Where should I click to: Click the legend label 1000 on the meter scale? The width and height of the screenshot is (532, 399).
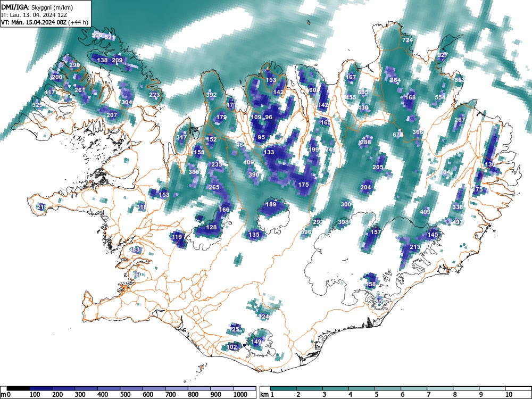point(240,395)
